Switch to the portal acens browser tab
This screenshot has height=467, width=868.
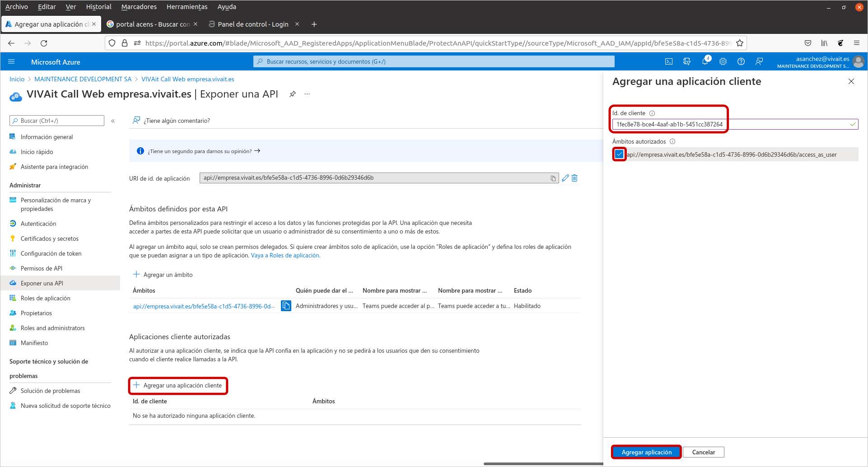pyautogui.click(x=152, y=24)
